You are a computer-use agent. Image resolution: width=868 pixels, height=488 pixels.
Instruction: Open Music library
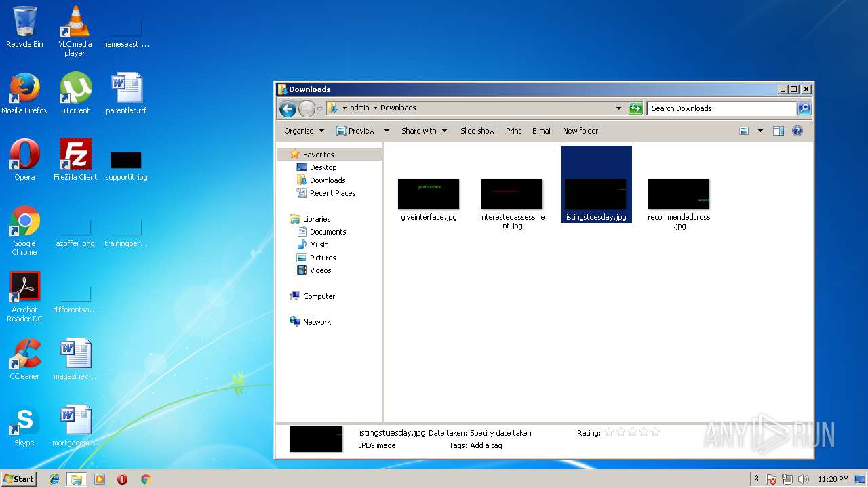click(319, 245)
